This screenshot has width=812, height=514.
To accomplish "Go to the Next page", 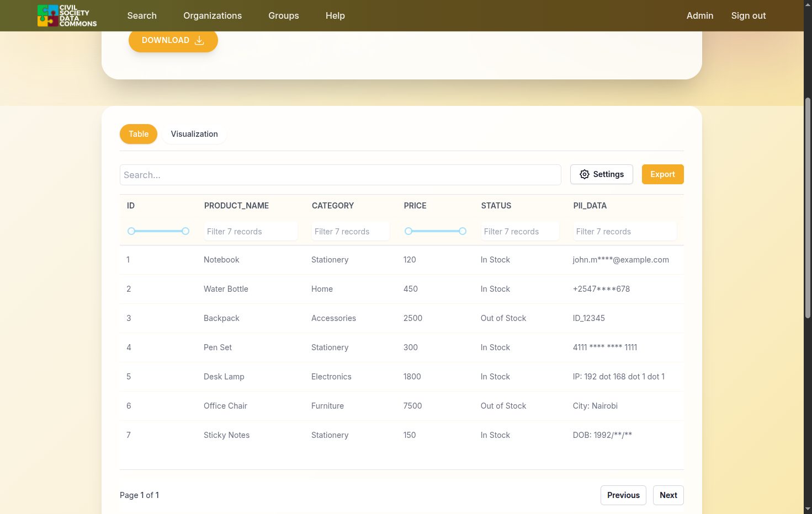I will click(x=668, y=495).
